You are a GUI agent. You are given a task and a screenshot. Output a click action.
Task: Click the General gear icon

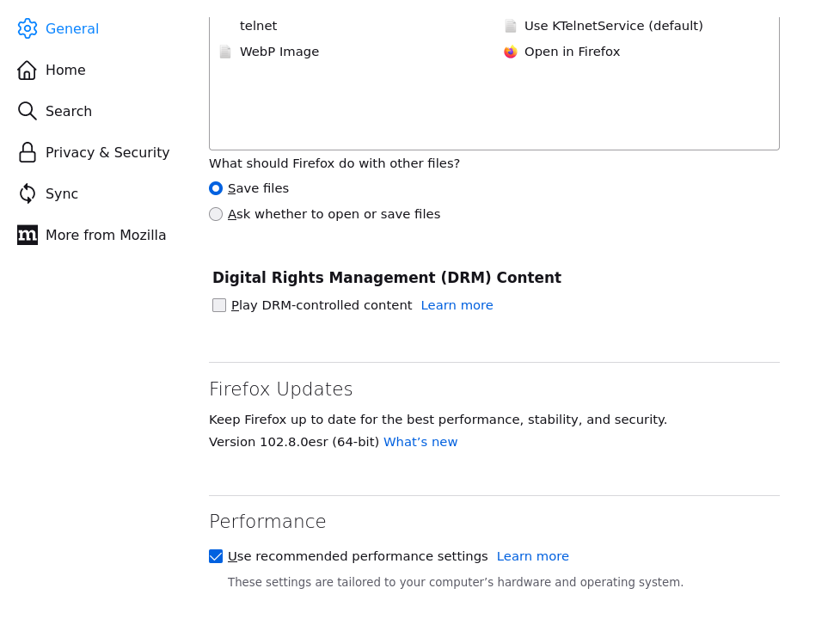[28, 29]
